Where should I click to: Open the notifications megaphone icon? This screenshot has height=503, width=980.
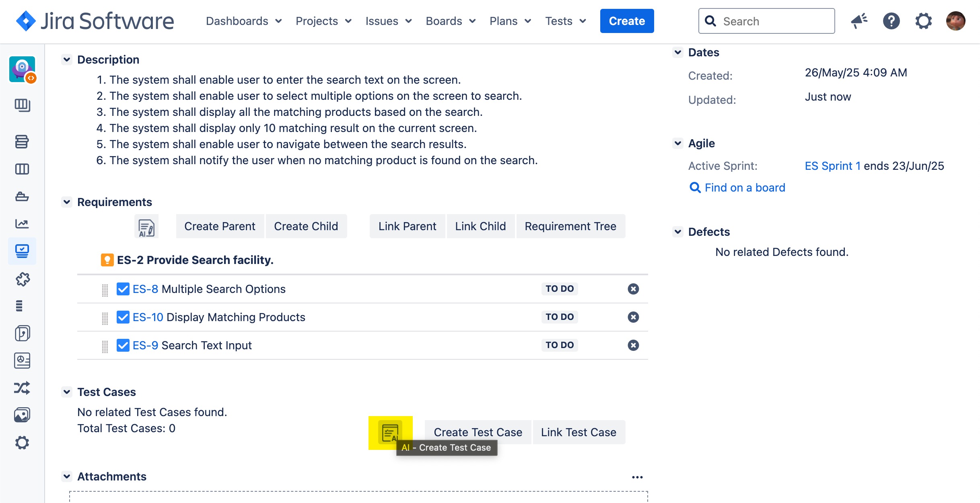pyautogui.click(x=859, y=21)
